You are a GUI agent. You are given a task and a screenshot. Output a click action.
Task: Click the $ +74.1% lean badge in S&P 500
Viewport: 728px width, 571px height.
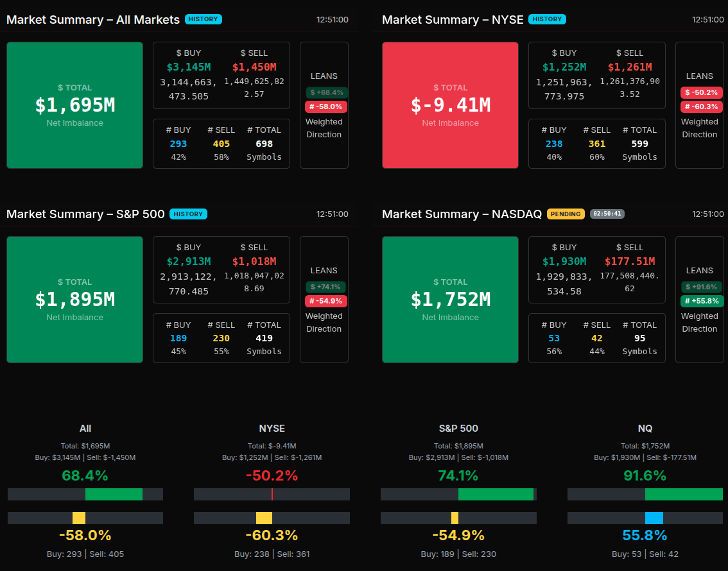click(326, 287)
